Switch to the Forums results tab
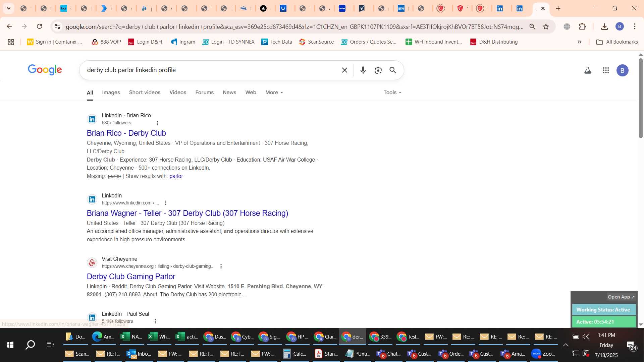The height and width of the screenshot is (362, 644). (204, 93)
